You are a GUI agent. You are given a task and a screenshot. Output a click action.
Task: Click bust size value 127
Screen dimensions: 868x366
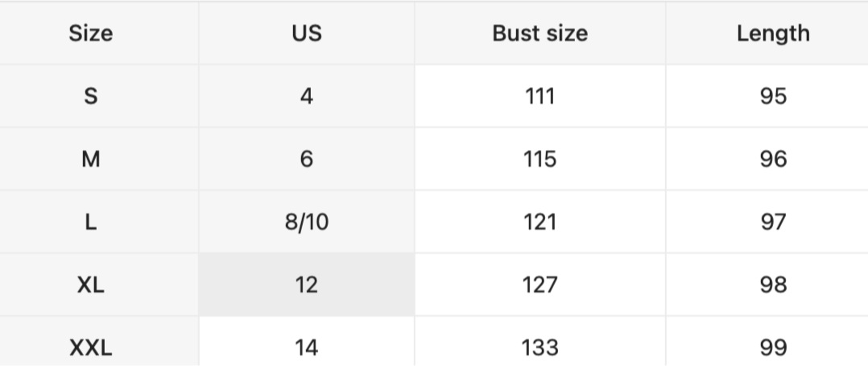coord(539,285)
